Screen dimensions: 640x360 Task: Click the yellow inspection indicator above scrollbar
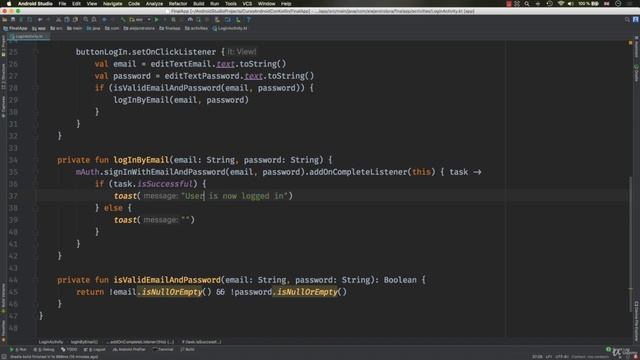pos(631,42)
